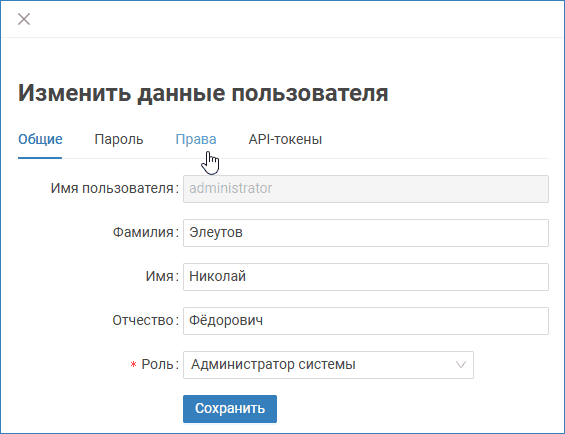Save changes with the Сохранить button
This screenshot has width=565, height=434.
230,409
